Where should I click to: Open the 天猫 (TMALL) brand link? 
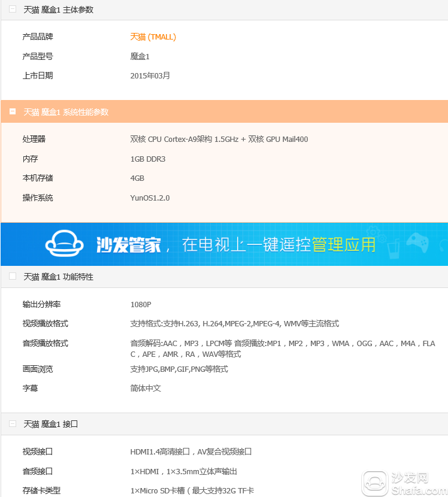[153, 37]
